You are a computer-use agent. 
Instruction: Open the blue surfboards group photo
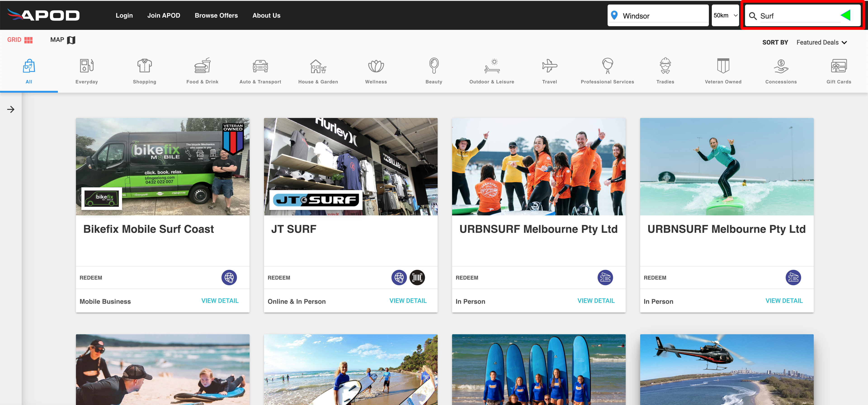tap(538, 370)
